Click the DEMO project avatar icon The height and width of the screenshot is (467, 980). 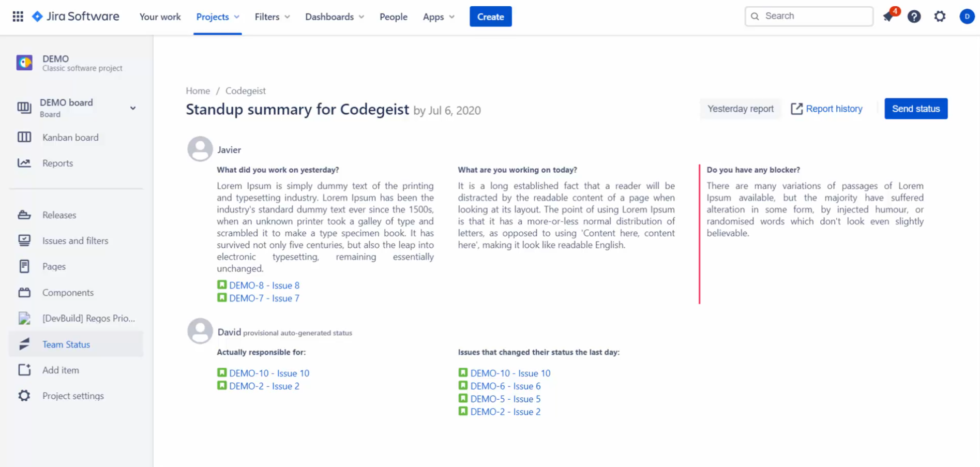(24, 63)
